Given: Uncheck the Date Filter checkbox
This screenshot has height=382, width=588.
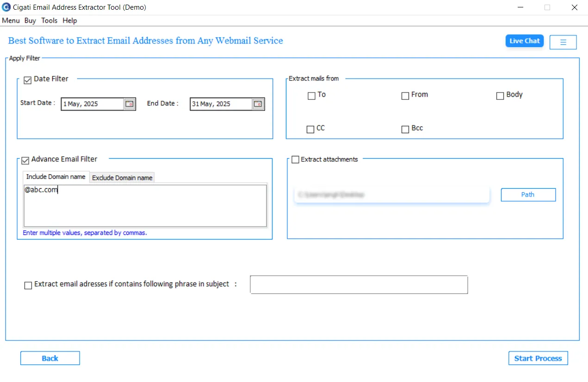Looking at the screenshot, I should tap(27, 80).
